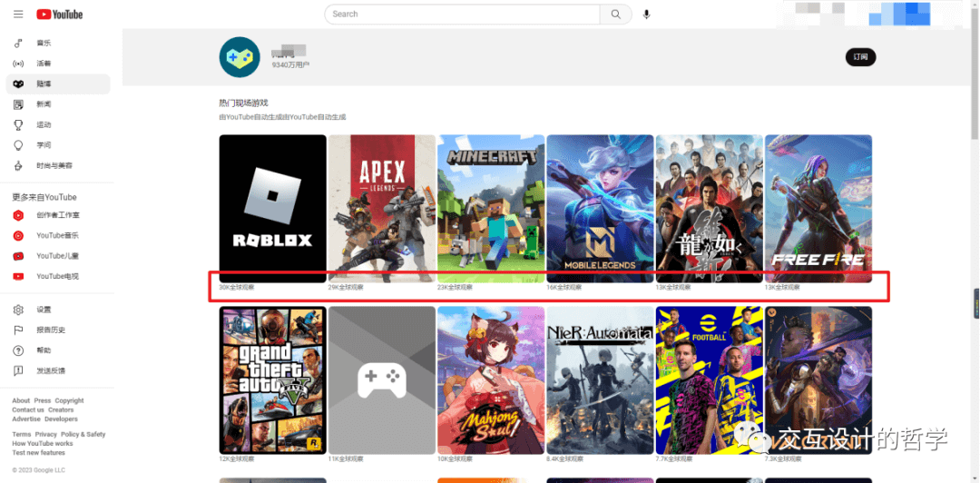Open YouTube电视 TV link
Screen dimensions: 980x483
pos(57,277)
